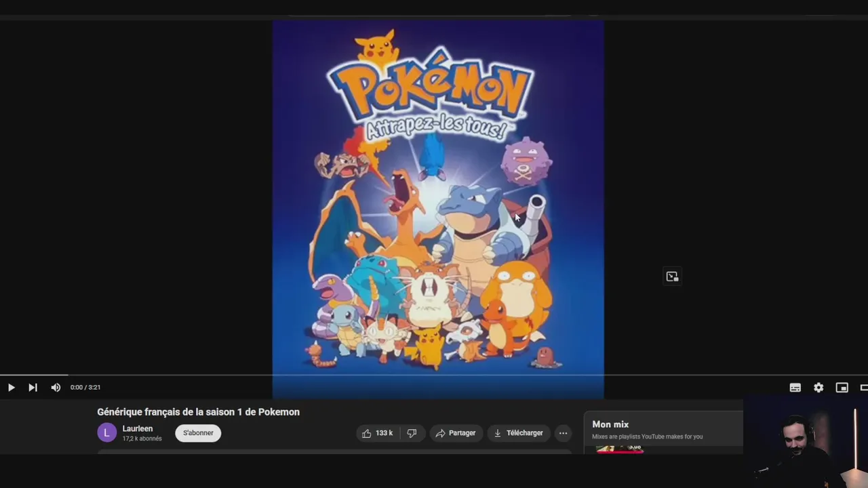Mute the video volume

pyautogui.click(x=56, y=388)
